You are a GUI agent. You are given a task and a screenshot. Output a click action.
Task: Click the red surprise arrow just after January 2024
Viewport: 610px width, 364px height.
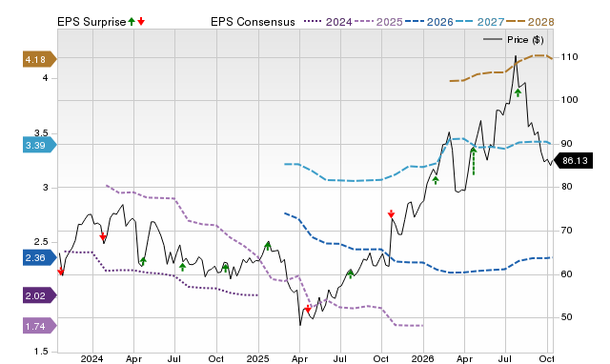[103, 236]
